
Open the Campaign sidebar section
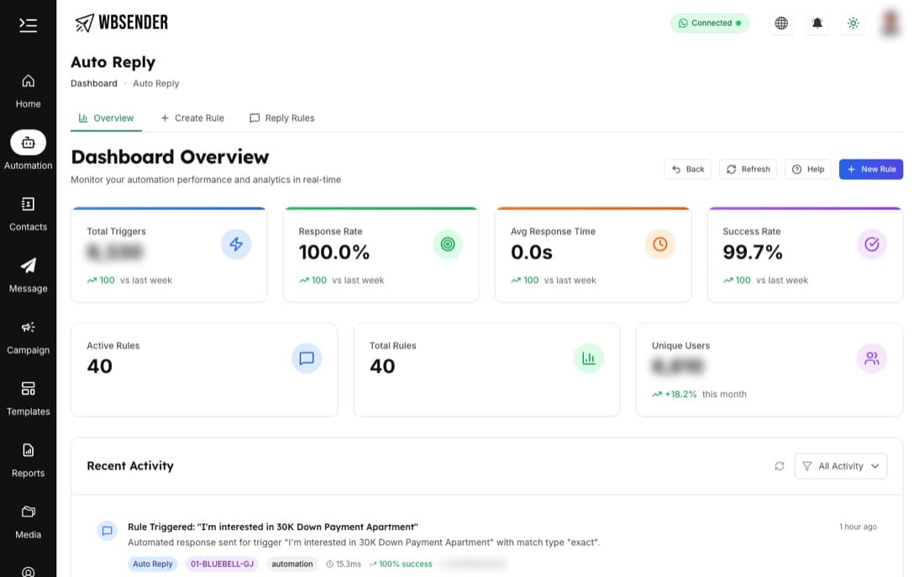pyautogui.click(x=28, y=338)
